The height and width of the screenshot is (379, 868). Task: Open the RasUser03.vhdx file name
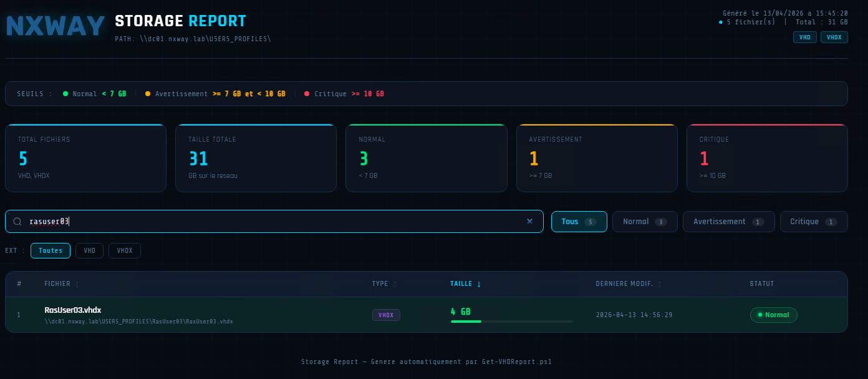pyautogui.click(x=73, y=310)
